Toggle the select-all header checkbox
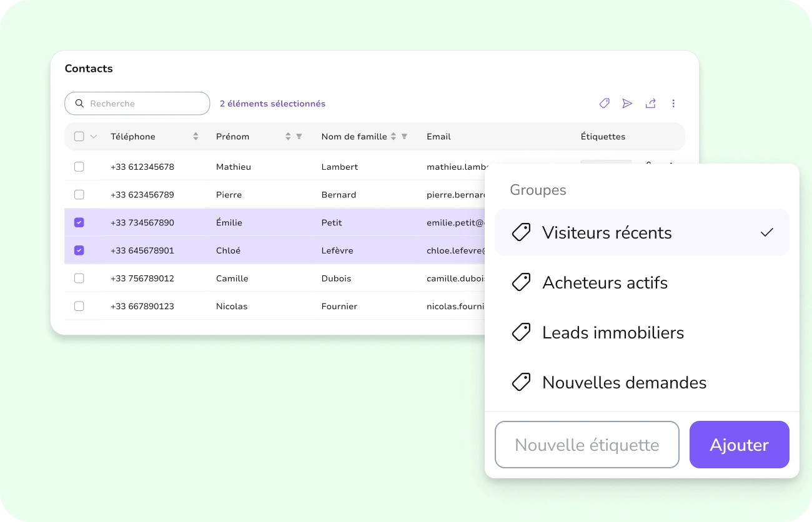 coord(79,137)
